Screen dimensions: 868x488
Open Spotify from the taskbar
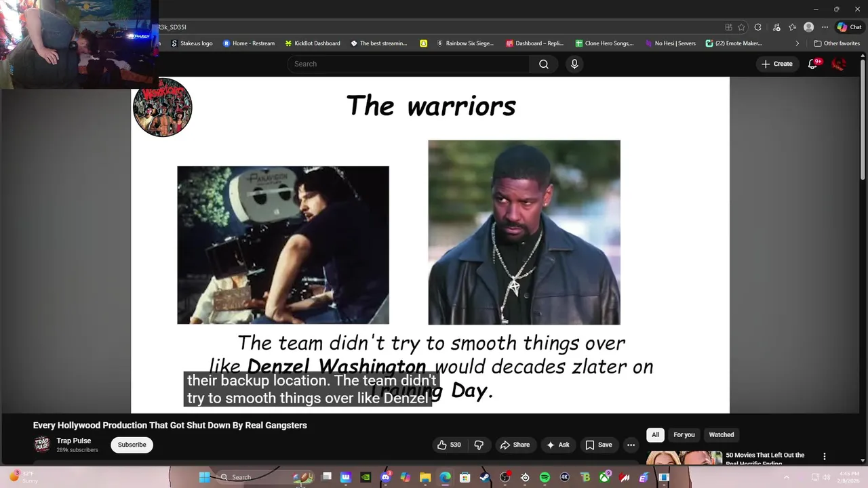(x=545, y=477)
